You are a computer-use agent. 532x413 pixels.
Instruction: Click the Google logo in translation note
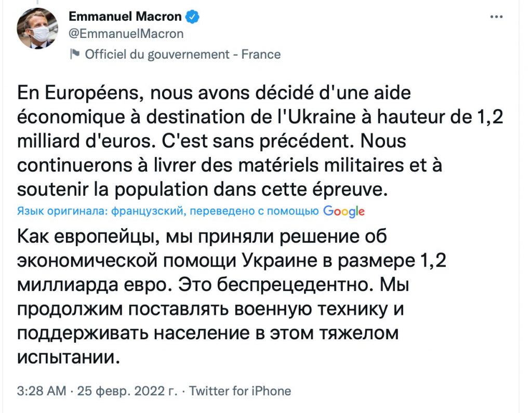coord(344,211)
